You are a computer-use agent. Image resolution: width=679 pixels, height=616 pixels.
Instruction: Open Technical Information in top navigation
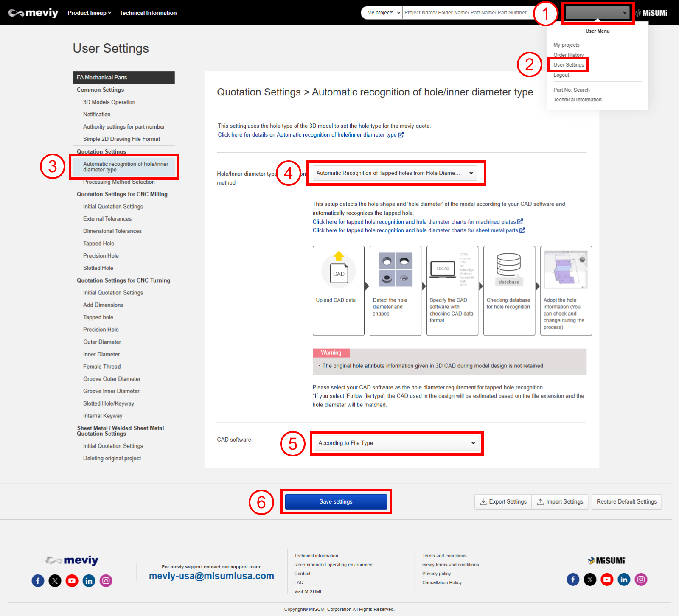click(x=148, y=13)
